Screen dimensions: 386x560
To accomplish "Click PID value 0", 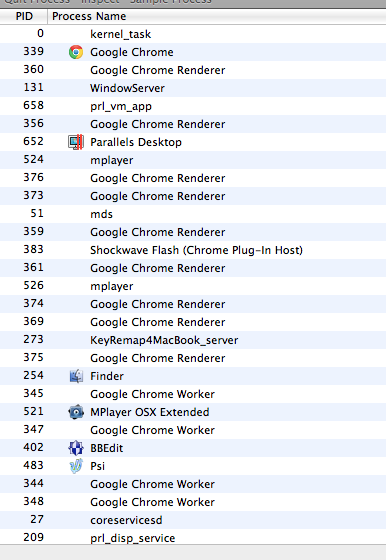I will [40, 33].
